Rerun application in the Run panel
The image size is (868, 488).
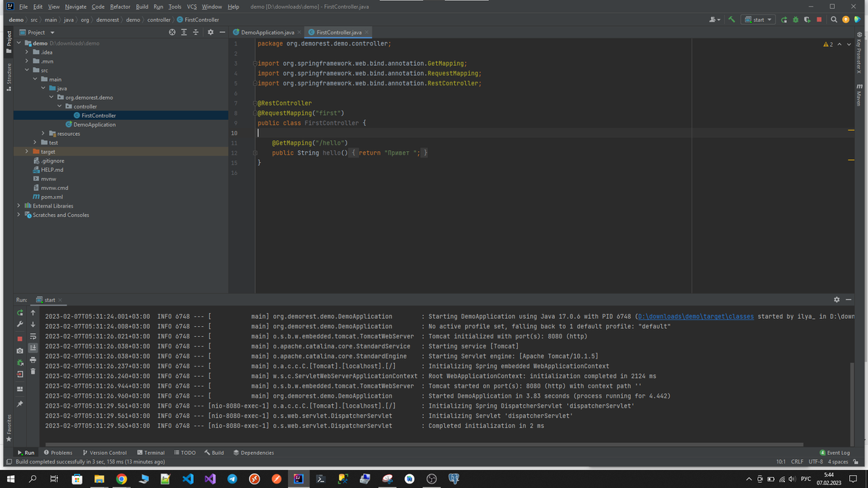coord(20,313)
